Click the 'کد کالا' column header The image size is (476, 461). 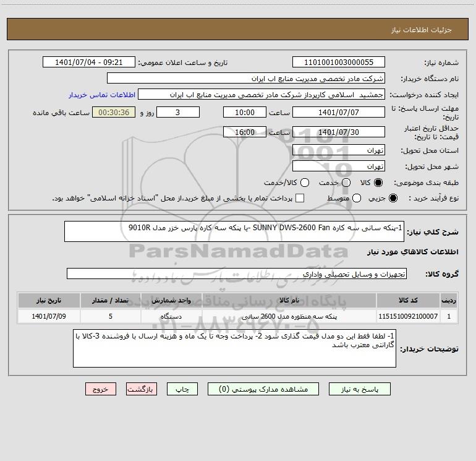pyautogui.click(x=408, y=300)
